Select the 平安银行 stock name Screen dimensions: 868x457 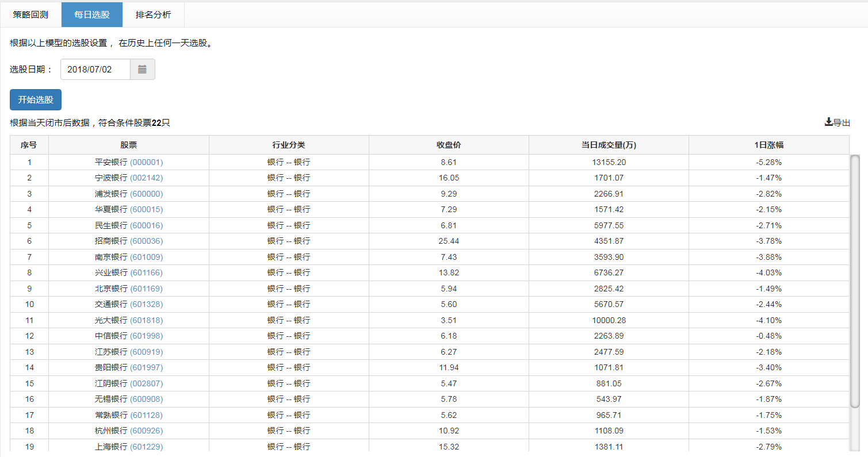coord(111,162)
